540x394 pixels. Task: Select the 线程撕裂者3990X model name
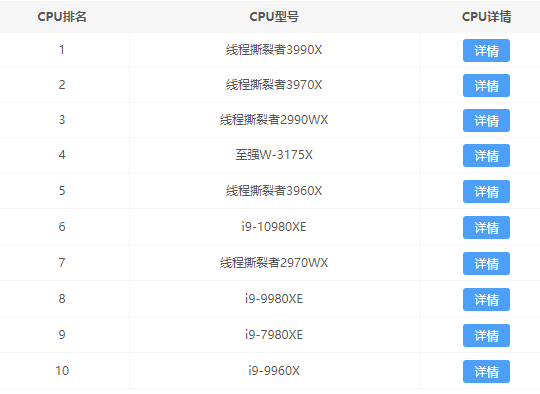(274, 50)
